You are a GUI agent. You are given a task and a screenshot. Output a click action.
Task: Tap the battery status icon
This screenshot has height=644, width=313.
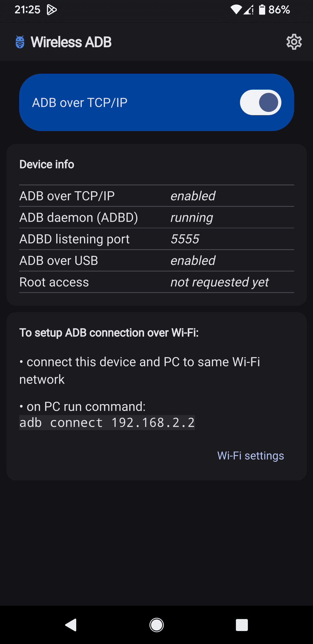pos(262,10)
